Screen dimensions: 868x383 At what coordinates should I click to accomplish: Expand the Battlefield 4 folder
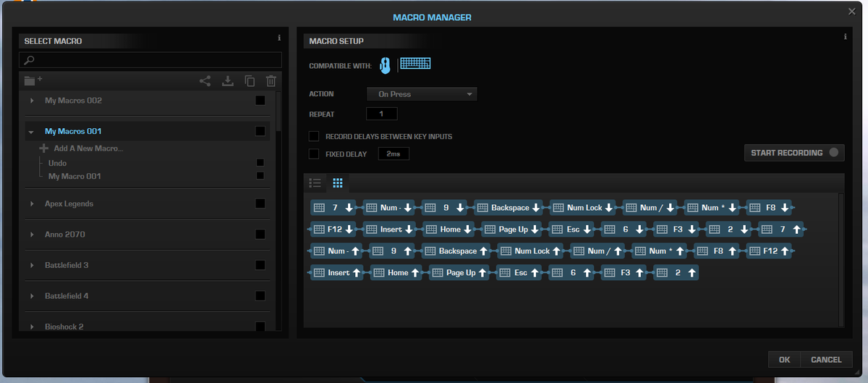point(32,296)
